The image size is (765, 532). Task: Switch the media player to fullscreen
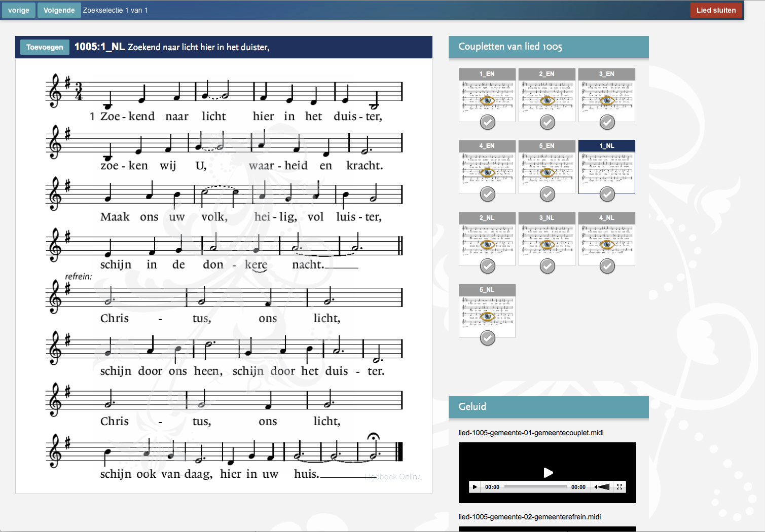tap(620, 487)
